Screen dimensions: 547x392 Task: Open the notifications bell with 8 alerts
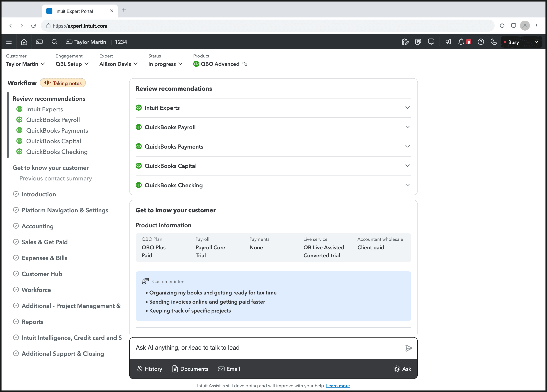tap(464, 42)
